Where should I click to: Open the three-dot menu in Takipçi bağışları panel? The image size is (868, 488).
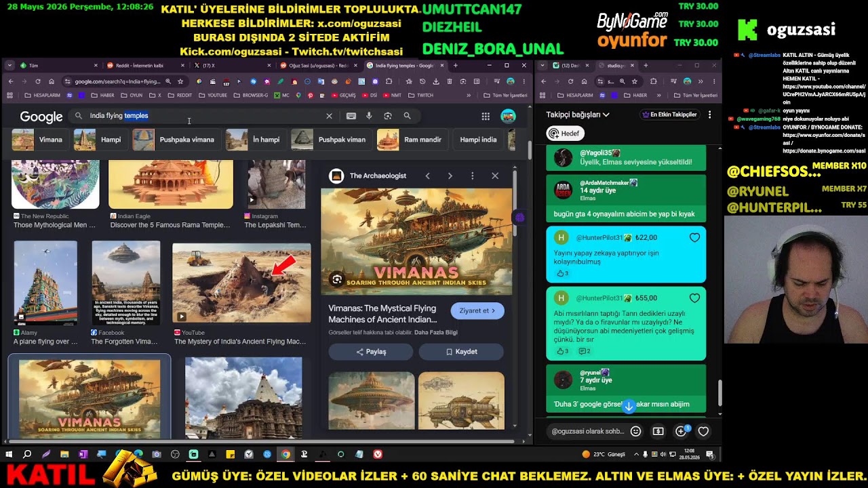709,115
